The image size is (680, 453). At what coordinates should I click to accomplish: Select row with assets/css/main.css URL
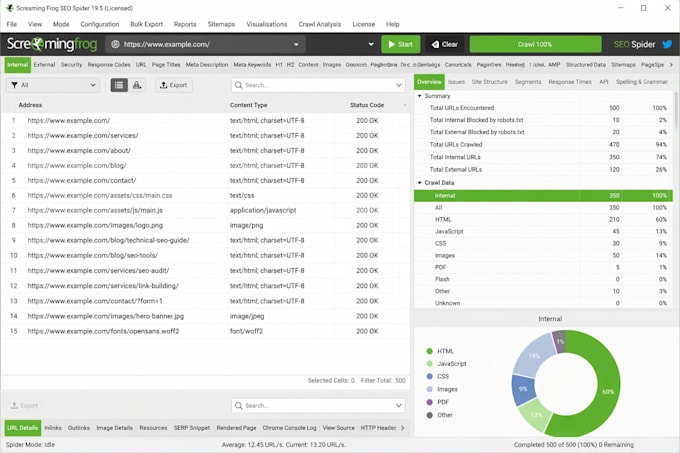click(205, 196)
